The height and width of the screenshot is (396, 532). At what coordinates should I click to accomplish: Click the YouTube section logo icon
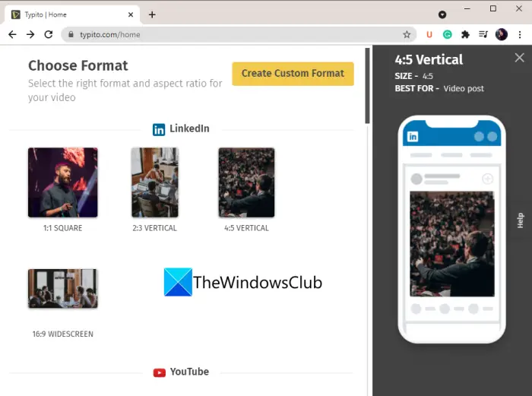tap(159, 372)
